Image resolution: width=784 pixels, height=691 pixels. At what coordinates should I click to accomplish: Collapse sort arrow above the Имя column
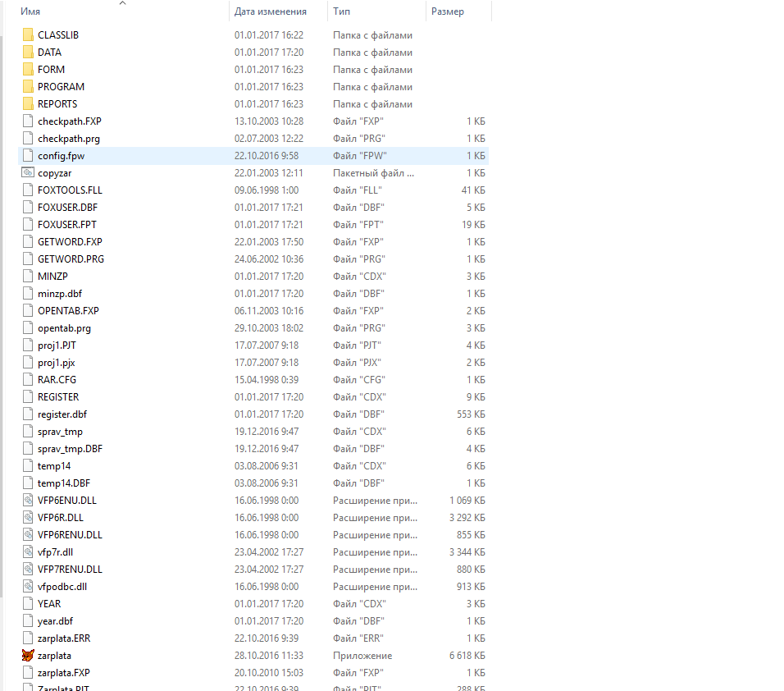(x=123, y=3)
